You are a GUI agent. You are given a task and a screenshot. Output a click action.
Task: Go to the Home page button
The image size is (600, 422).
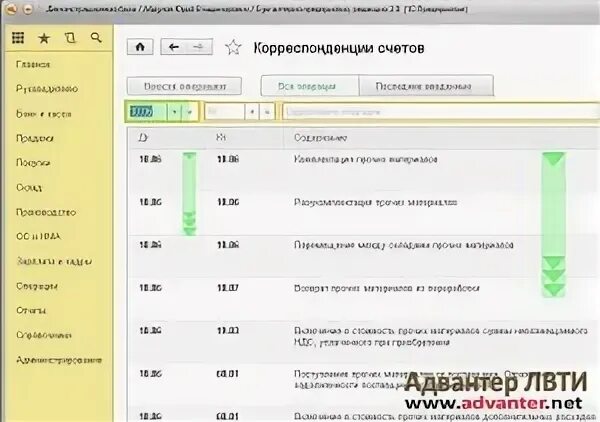(140, 47)
